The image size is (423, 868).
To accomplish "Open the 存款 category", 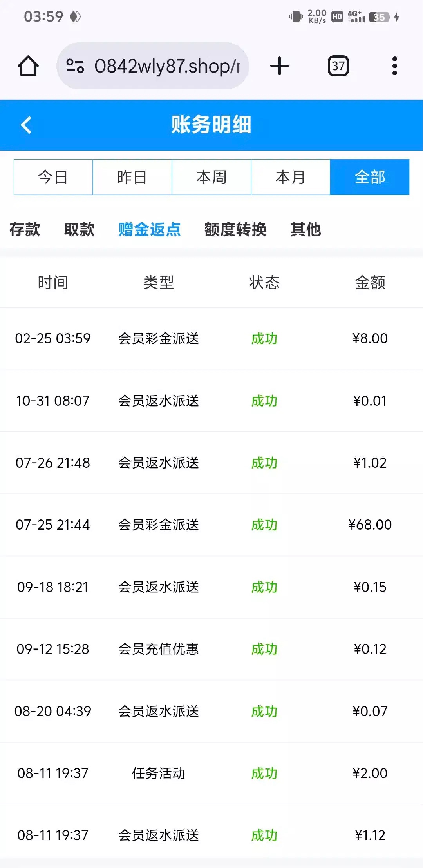I will click(x=25, y=229).
